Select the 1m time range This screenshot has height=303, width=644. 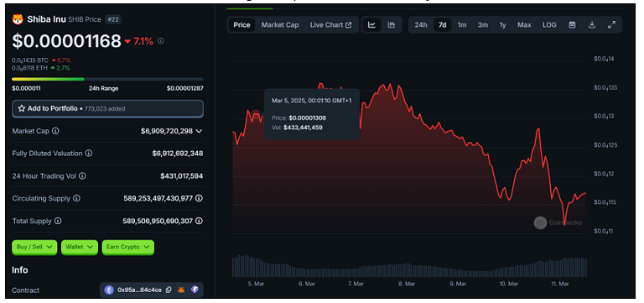tap(462, 24)
